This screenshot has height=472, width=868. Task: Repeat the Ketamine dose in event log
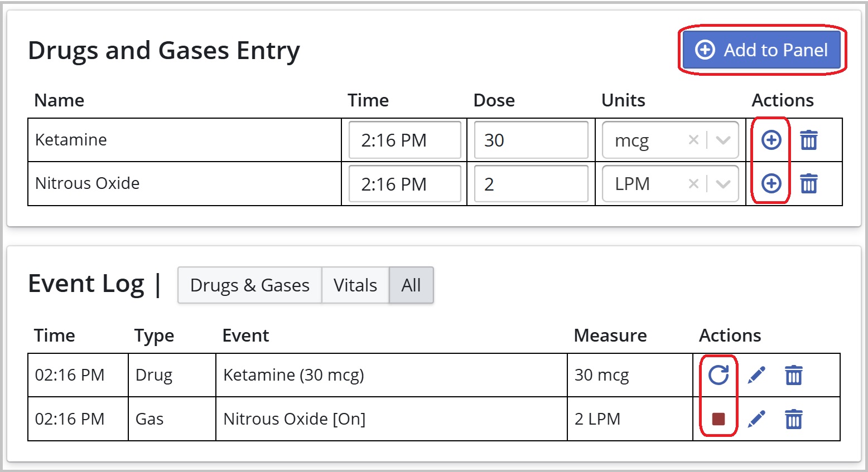718,375
